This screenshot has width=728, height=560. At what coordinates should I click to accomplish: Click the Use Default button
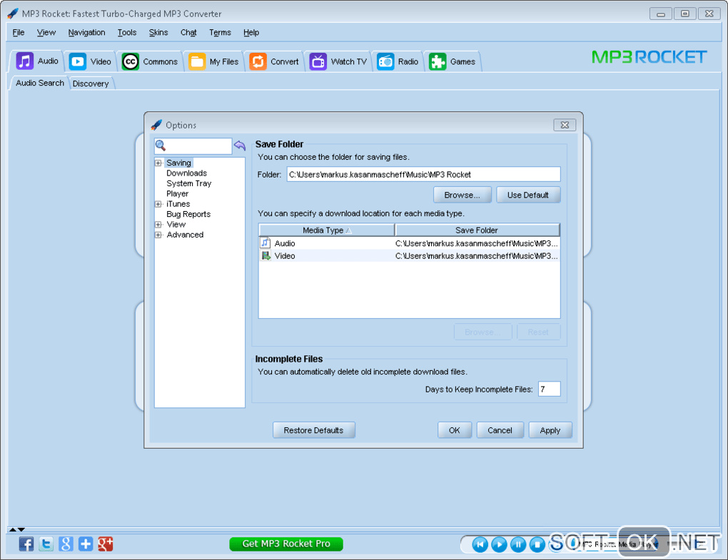(x=528, y=195)
